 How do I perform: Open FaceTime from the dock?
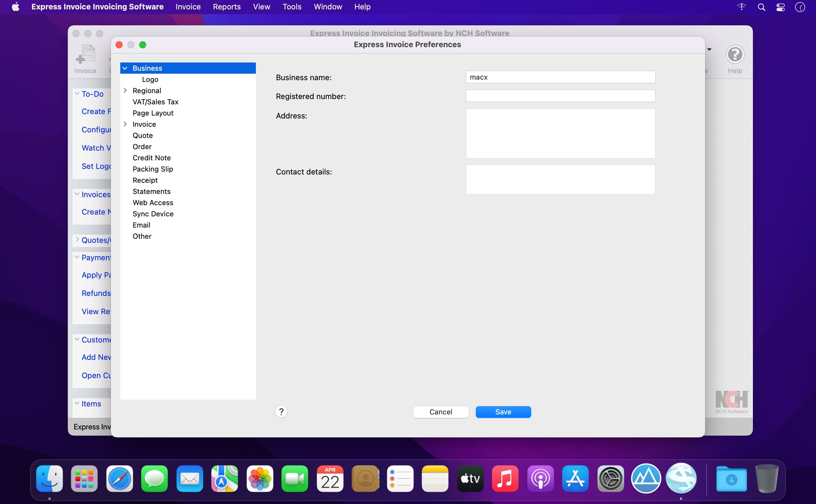[295, 479]
